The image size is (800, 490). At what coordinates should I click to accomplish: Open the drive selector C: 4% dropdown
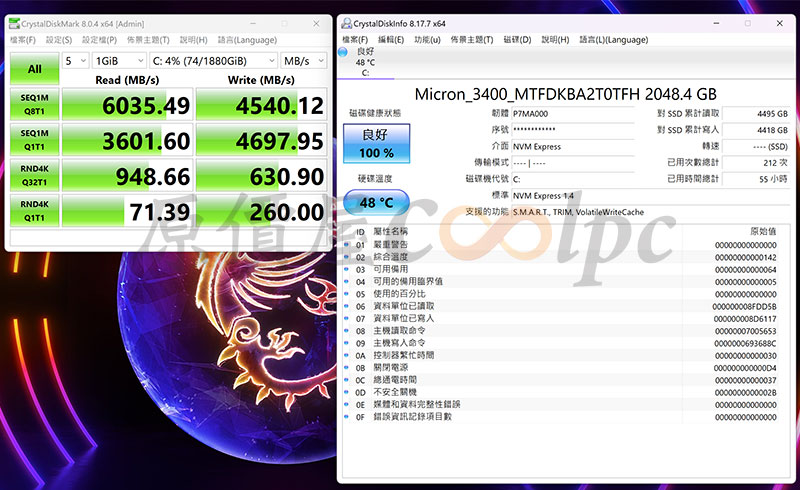coord(213,61)
